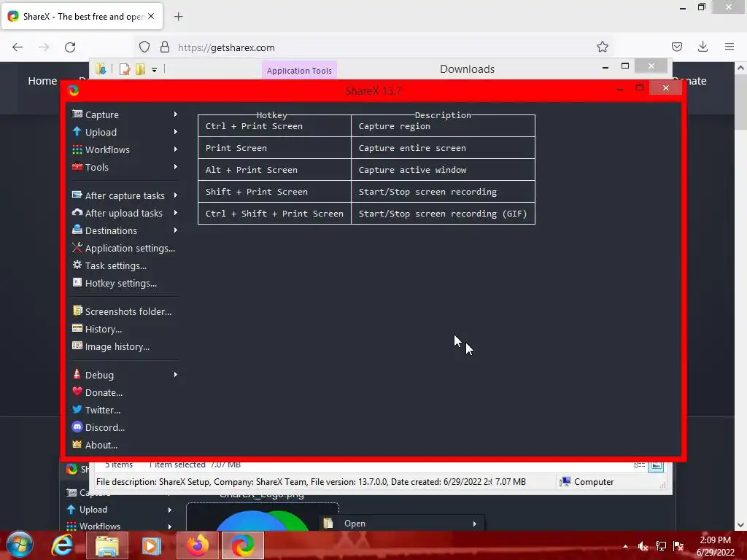Select Application settings... menu entry
747x560 pixels.
(125, 248)
